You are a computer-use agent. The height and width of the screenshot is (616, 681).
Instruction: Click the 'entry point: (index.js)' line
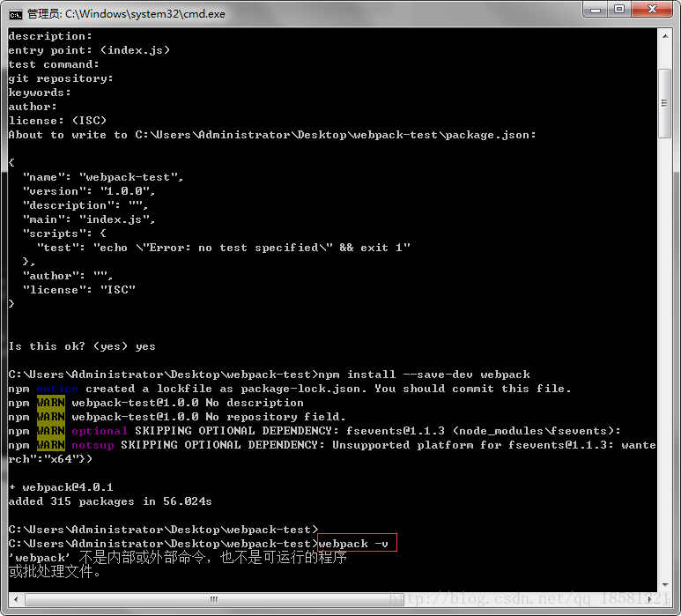coord(89,50)
